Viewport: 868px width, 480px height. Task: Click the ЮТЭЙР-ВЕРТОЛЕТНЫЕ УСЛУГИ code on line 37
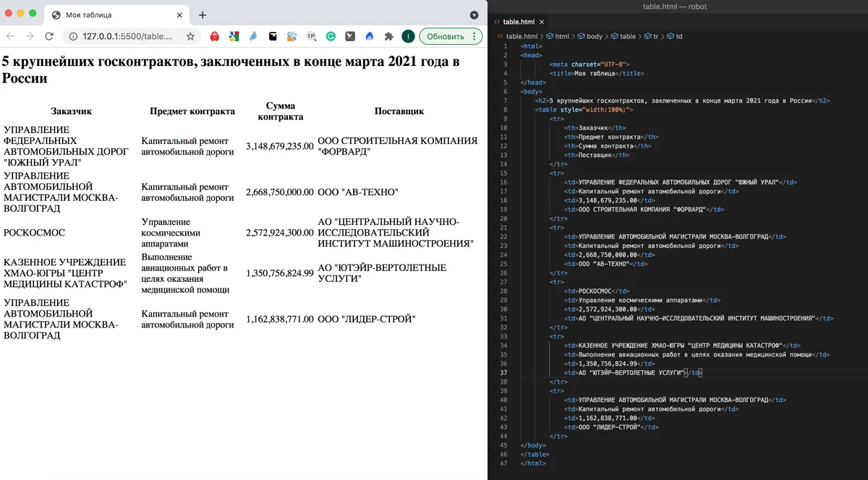tap(633, 373)
